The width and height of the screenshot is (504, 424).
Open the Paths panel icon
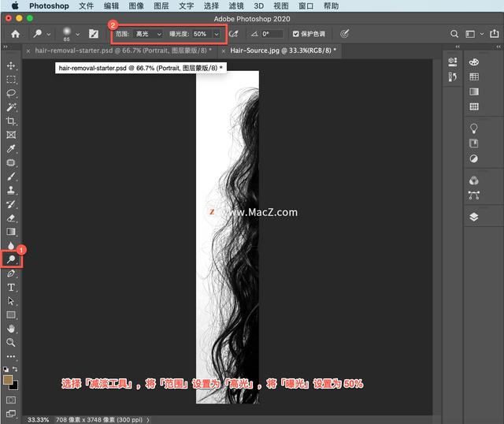[x=474, y=195]
